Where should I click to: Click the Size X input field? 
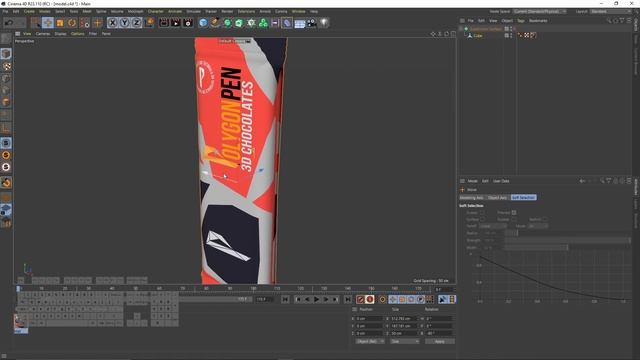[404, 318]
